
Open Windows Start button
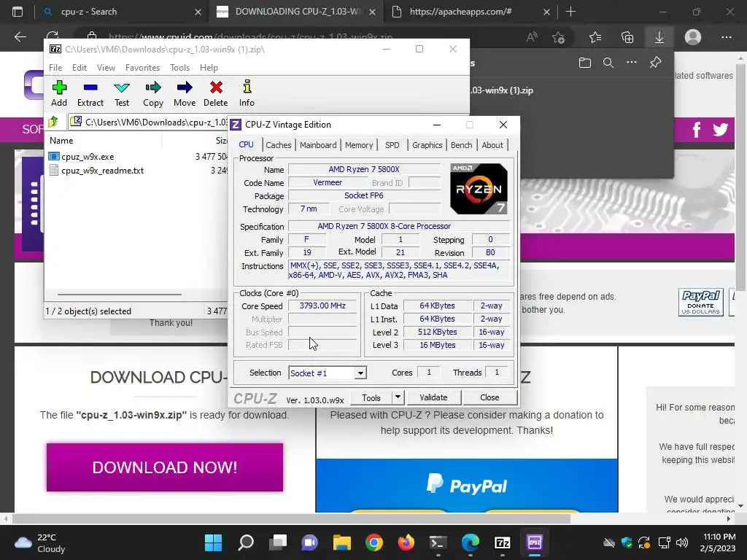point(213,542)
